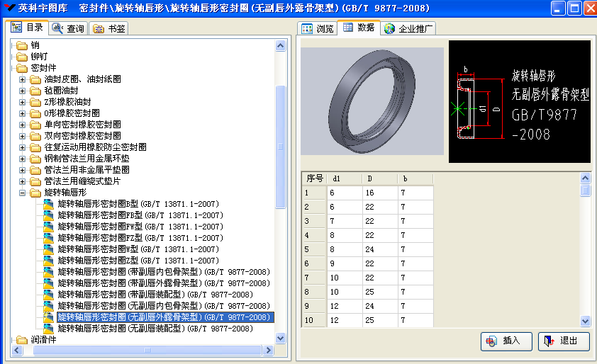597x364 pixels.
Task: Select 旋转轴唇形密封圈(带副唇内包骨架型) item
Action: [164, 272]
